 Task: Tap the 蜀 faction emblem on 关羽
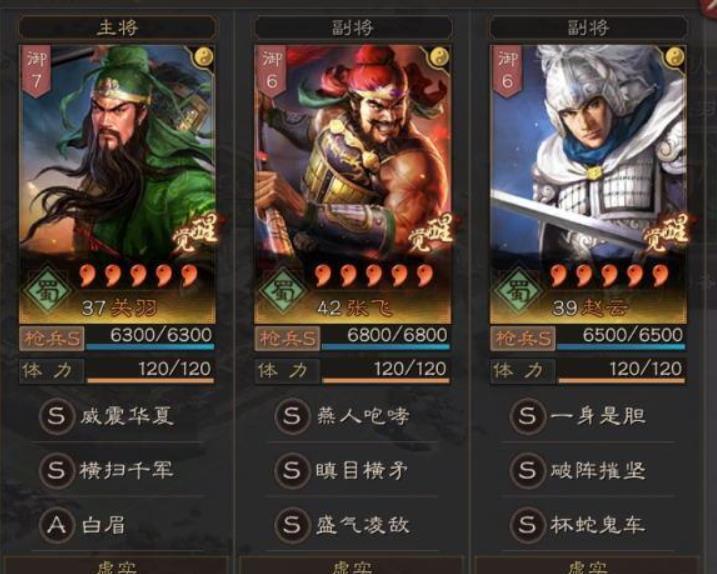pos(47,291)
